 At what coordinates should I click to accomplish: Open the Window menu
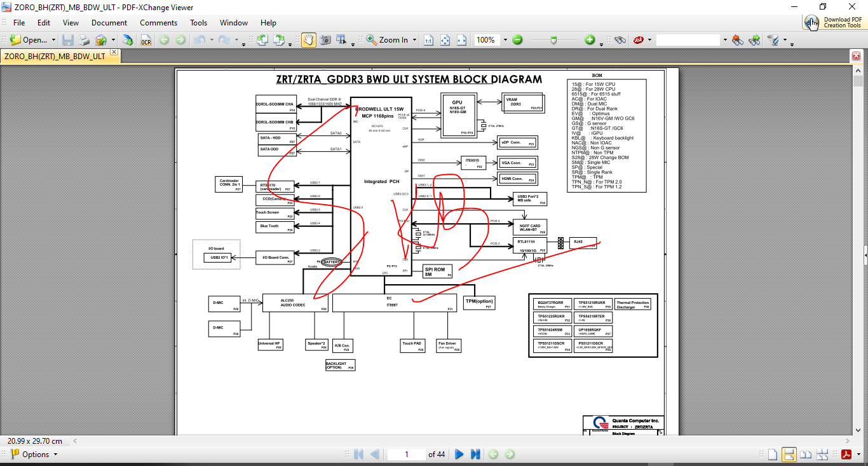coord(234,22)
